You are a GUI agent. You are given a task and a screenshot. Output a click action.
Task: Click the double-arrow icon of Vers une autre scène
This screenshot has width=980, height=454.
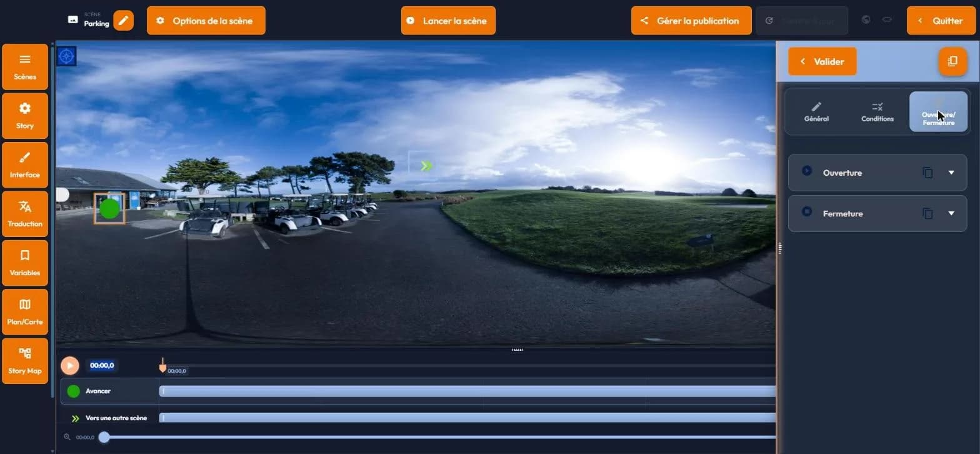[75, 418]
